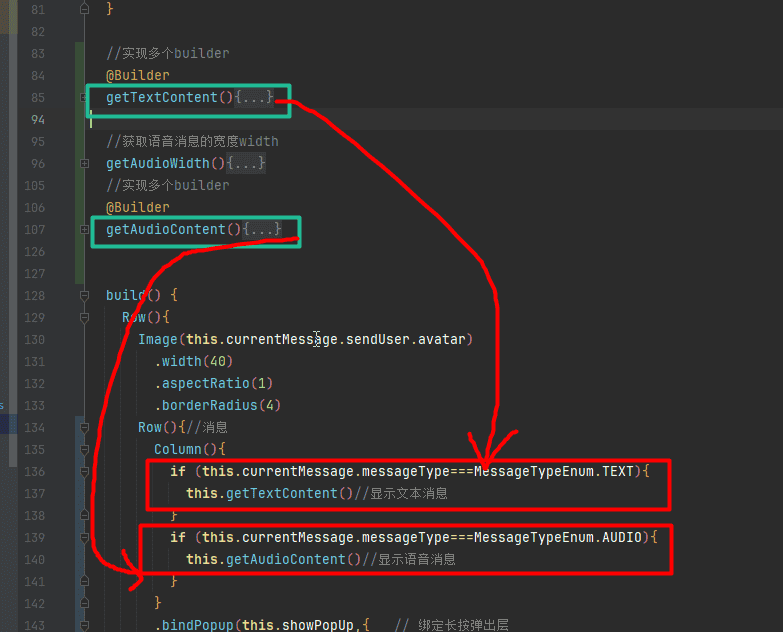The width and height of the screenshot is (783, 632).
Task: Click fold-end marker at line 142
Action: click(x=84, y=604)
